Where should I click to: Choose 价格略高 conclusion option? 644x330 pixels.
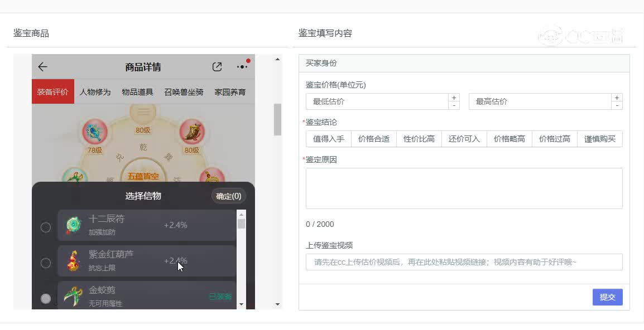(x=510, y=139)
